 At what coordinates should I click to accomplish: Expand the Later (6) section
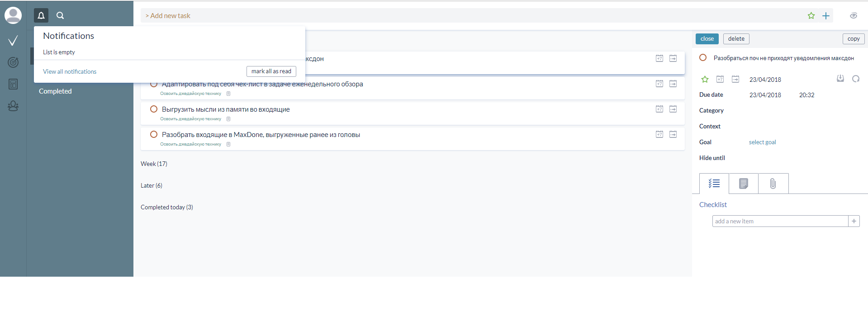tap(151, 185)
